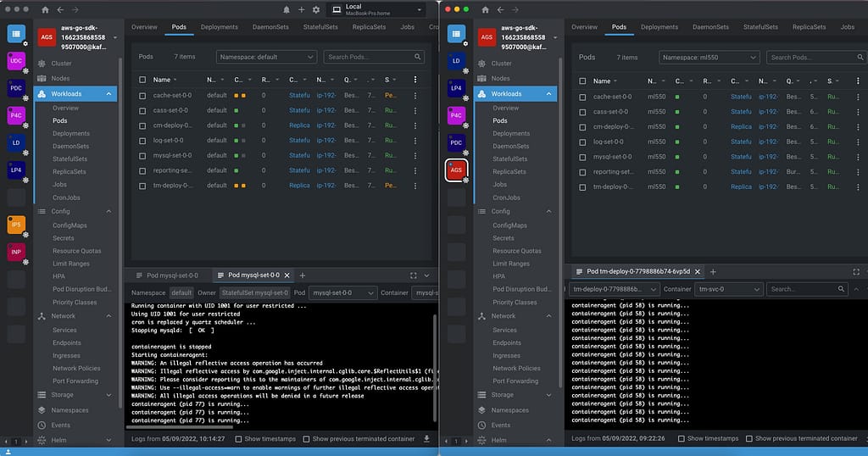Click the INP cluster icon in the hotbar

tap(16, 252)
